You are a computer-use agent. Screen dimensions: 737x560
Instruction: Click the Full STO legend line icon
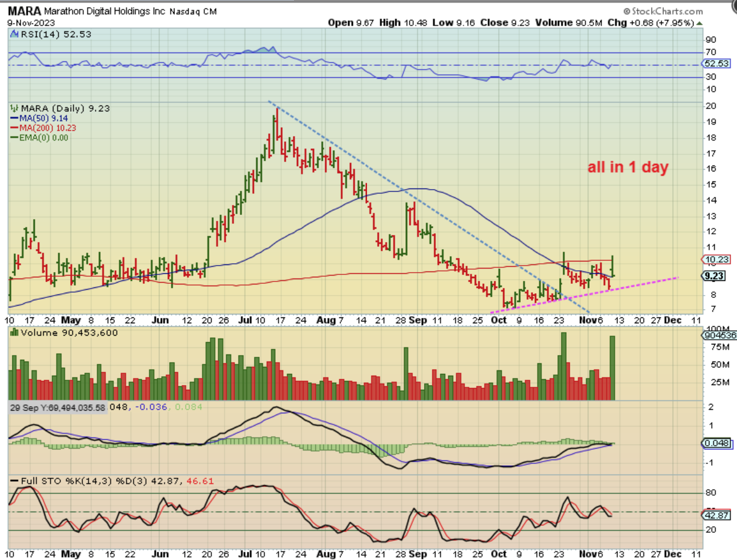14,481
